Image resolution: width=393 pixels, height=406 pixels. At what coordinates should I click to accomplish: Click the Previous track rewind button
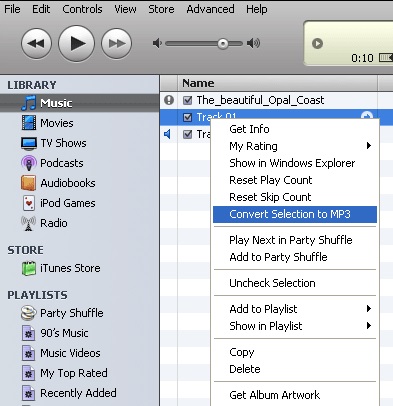(x=36, y=43)
